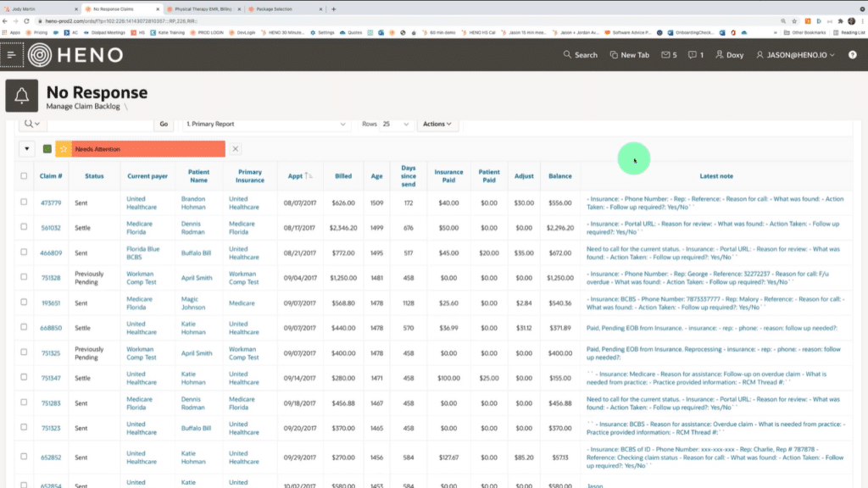
Task: Expand JASON@HENO.IO user menu
Action: coord(795,55)
